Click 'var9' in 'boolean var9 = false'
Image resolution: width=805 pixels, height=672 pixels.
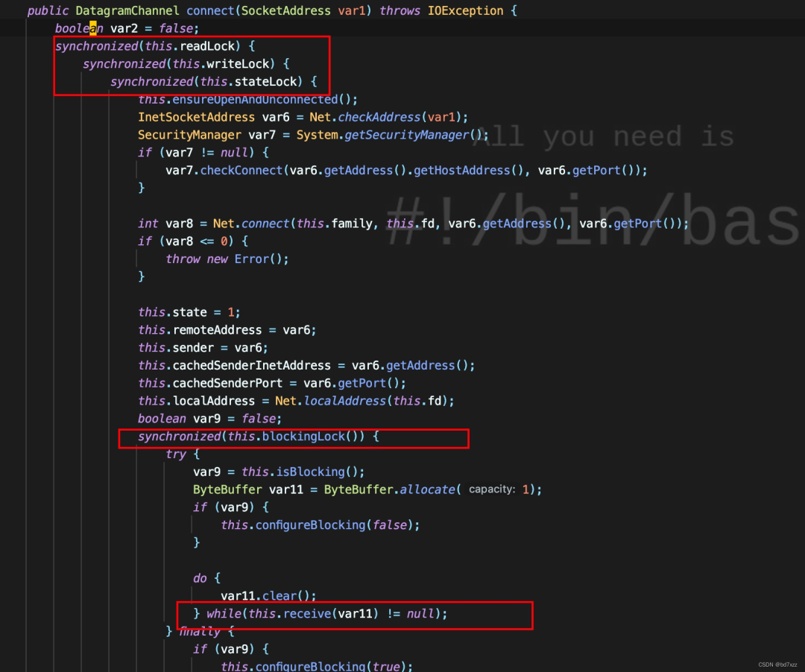pos(206,419)
